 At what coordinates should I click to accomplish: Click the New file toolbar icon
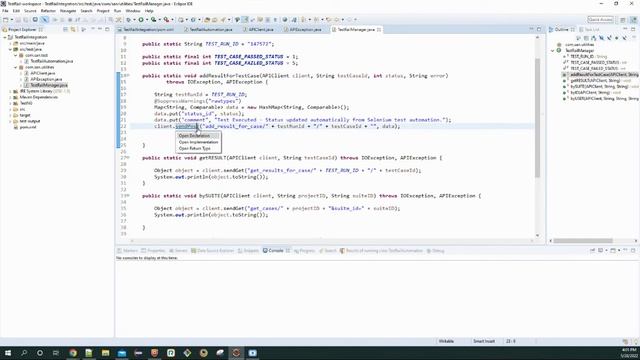click(x=5, y=20)
